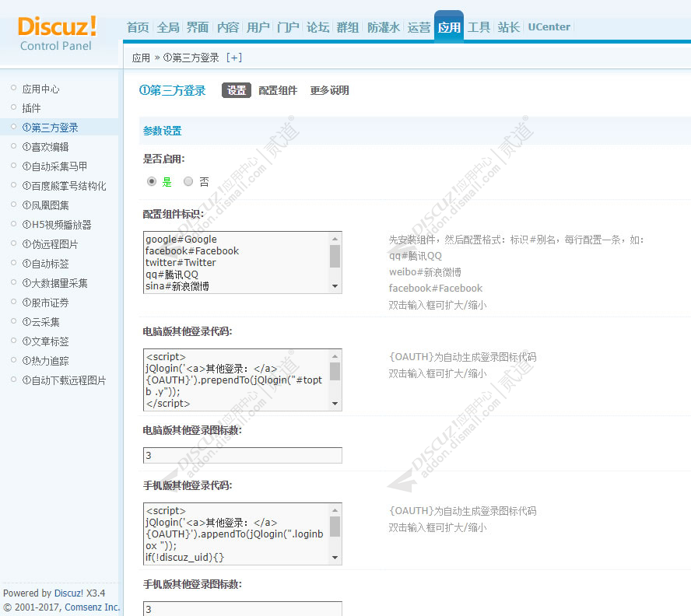This screenshot has width=691, height=616.
Task: Click the [+] add-to-shortcuts link in breadcrumb
Action: [234, 58]
